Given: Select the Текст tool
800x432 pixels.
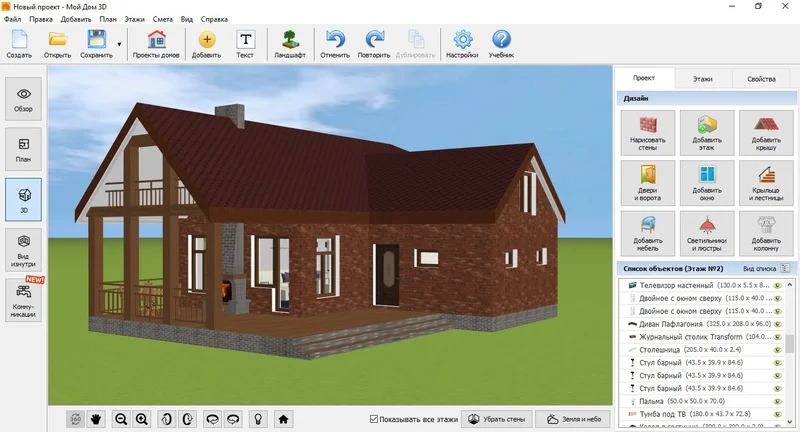Looking at the screenshot, I should 245,44.
